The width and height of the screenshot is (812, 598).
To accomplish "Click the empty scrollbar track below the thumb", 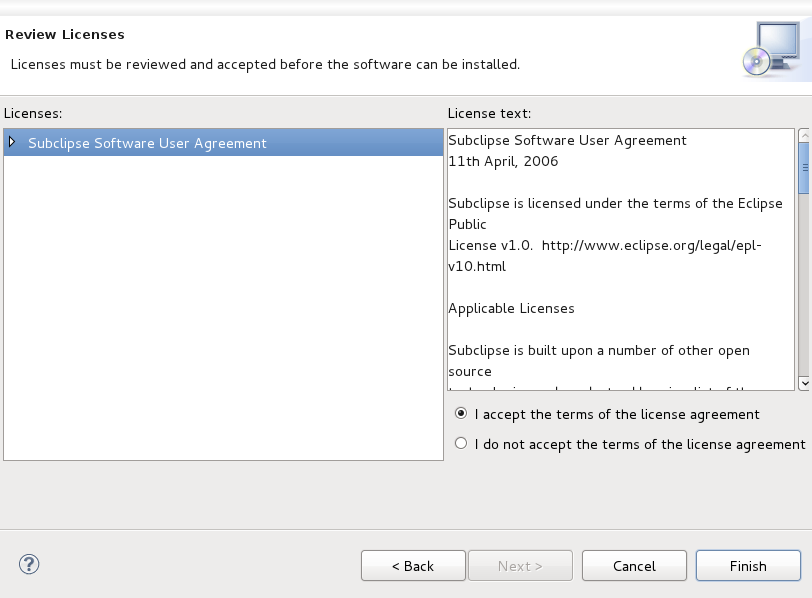I will click(804, 285).
